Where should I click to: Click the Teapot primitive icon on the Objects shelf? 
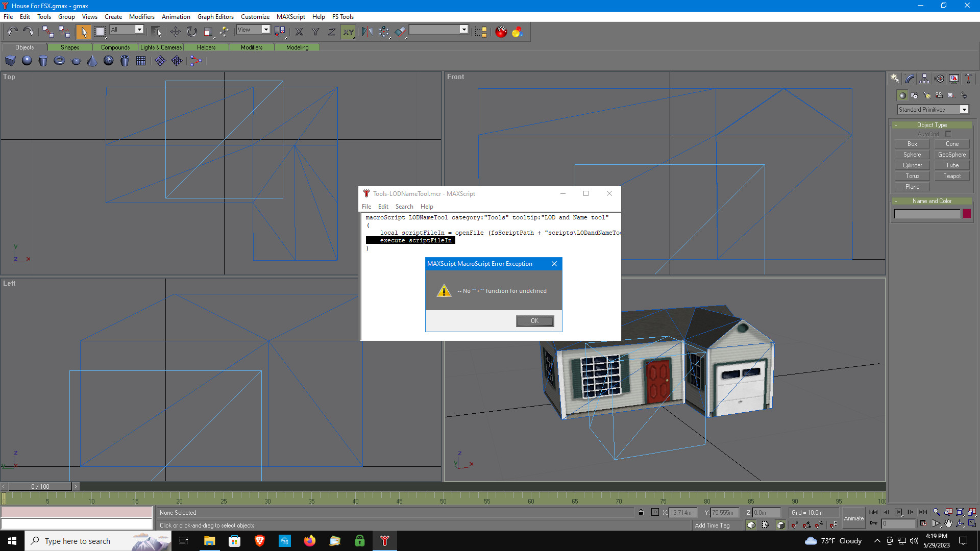click(x=76, y=61)
